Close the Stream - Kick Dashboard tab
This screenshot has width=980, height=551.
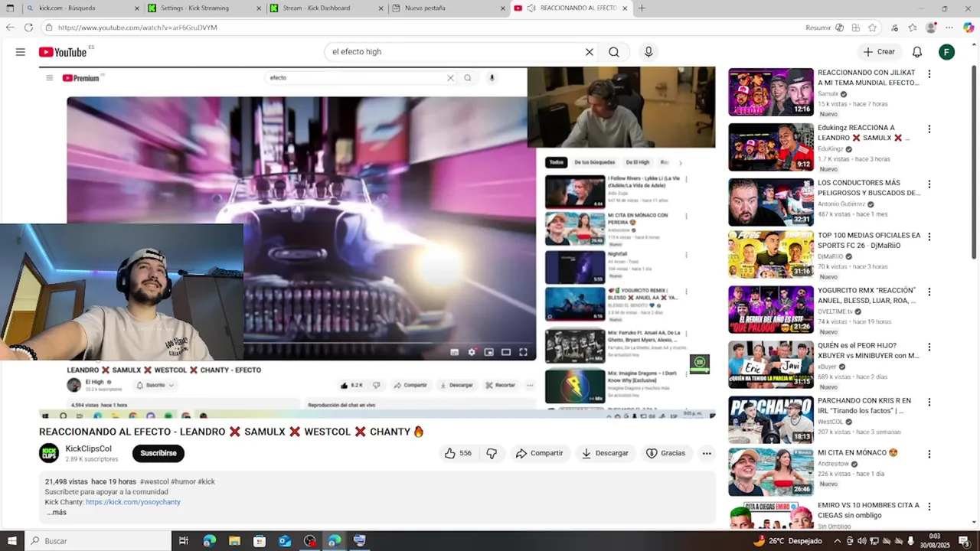[381, 8]
